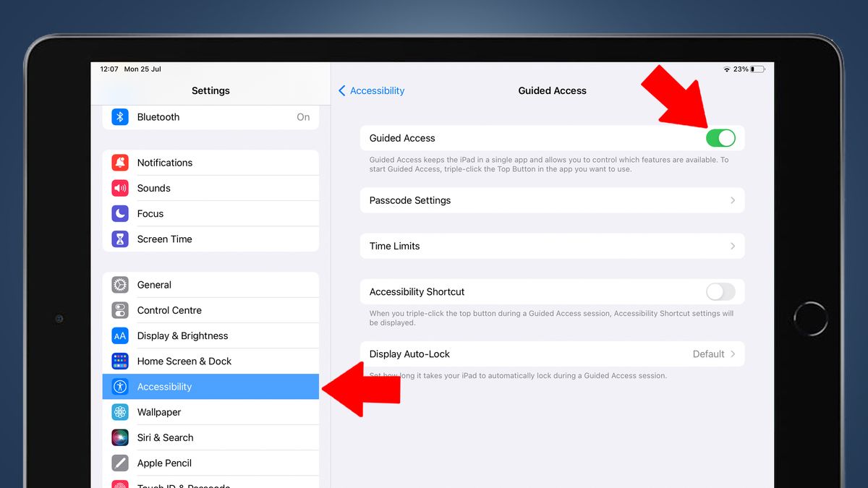Expand the Time Limits options
The height and width of the screenshot is (488, 868).
point(552,246)
